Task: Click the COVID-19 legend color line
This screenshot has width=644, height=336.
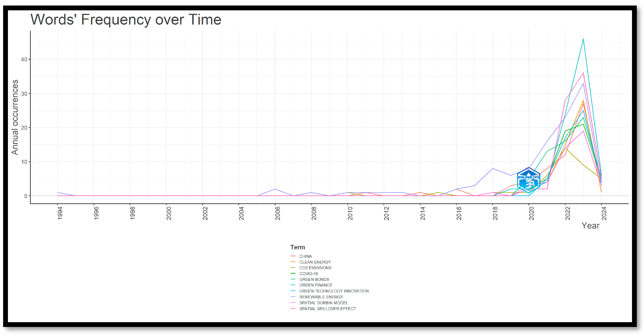Action: point(293,273)
